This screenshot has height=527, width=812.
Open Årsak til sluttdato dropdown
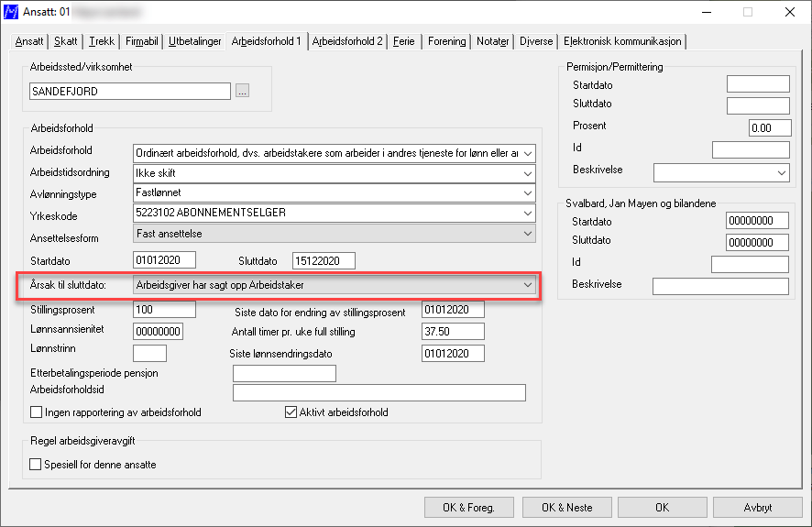pyautogui.click(x=528, y=285)
